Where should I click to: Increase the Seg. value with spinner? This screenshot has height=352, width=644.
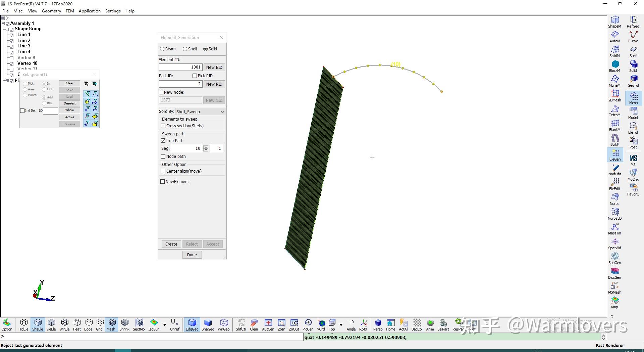(206, 147)
